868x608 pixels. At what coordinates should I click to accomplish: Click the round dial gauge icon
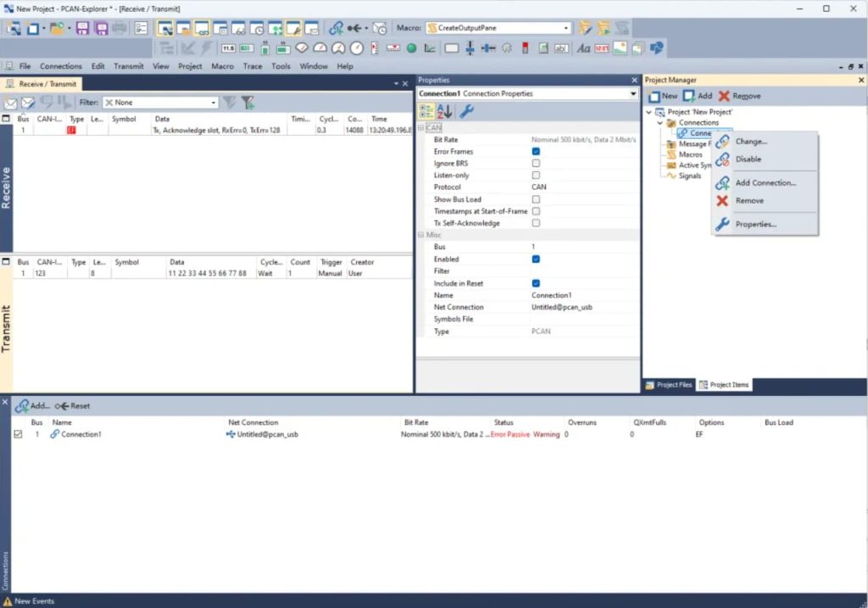point(357,48)
